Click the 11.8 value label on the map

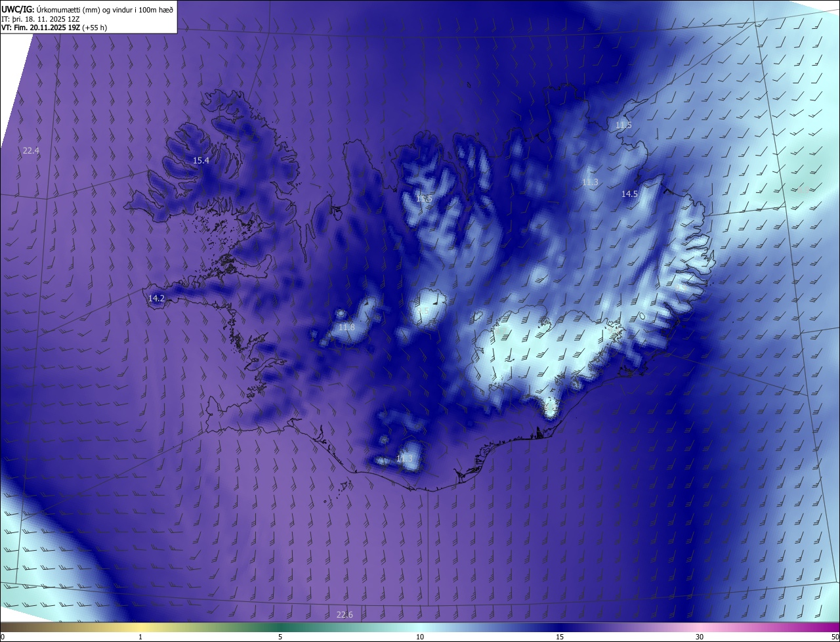346,327
